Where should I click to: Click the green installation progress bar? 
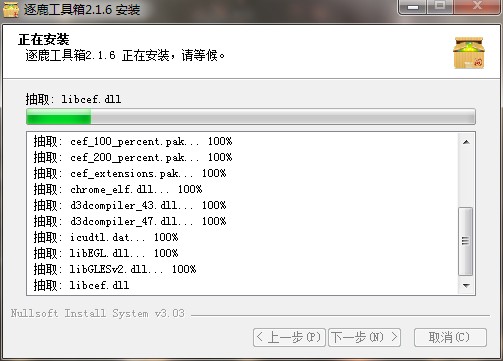click(x=251, y=117)
